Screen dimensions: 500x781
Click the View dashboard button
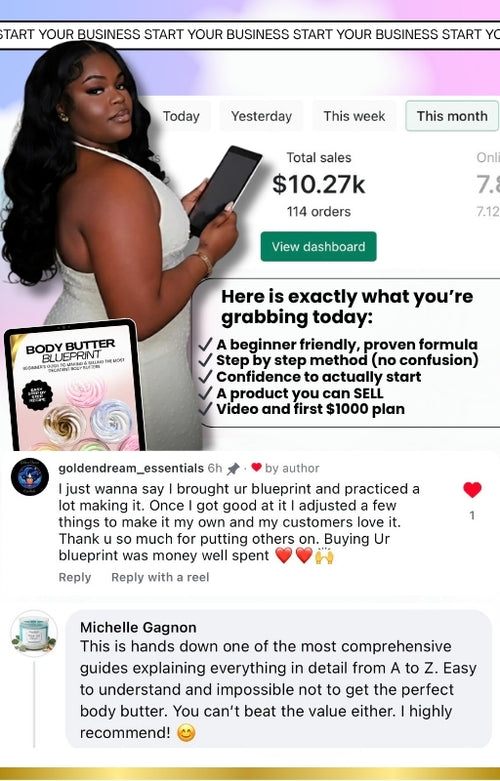[319, 247]
